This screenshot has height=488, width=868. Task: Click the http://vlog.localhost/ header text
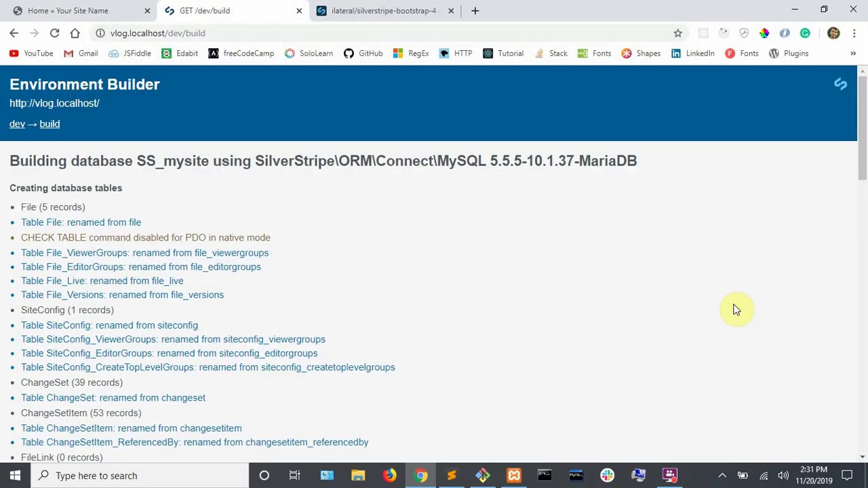(54, 103)
